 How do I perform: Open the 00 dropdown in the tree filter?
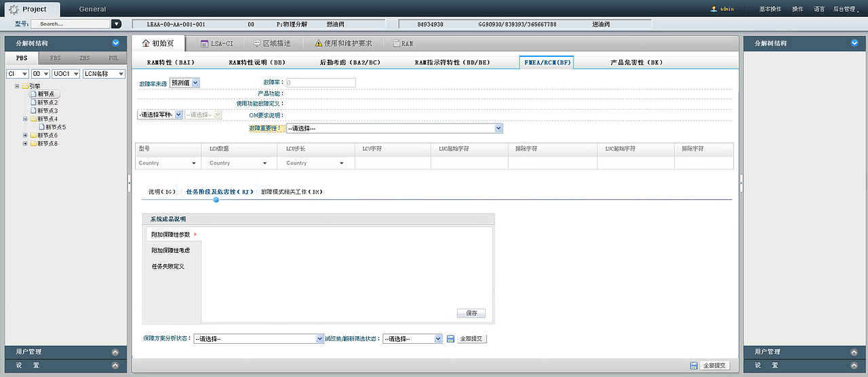tap(41, 73)
